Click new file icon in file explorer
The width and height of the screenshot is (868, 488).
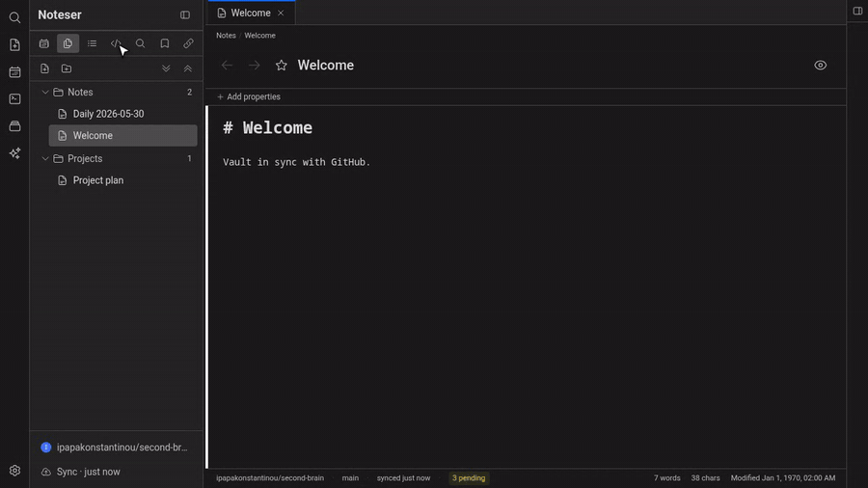(x=44, y=68)
